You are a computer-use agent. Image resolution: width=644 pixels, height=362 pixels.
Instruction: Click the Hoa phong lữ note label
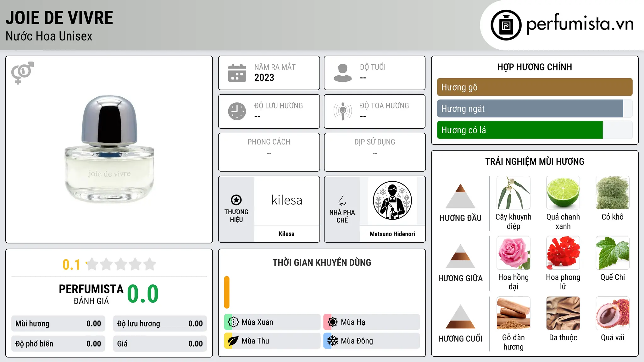(563, 282)
